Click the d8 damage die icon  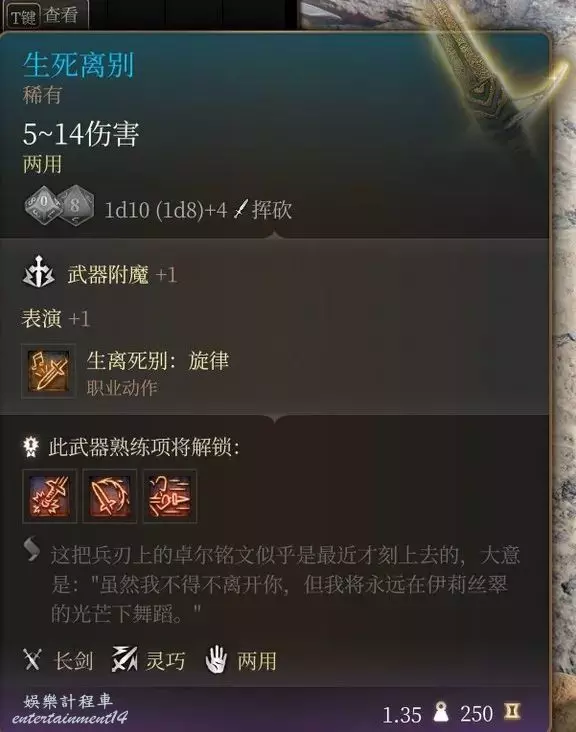click(75, 205)
